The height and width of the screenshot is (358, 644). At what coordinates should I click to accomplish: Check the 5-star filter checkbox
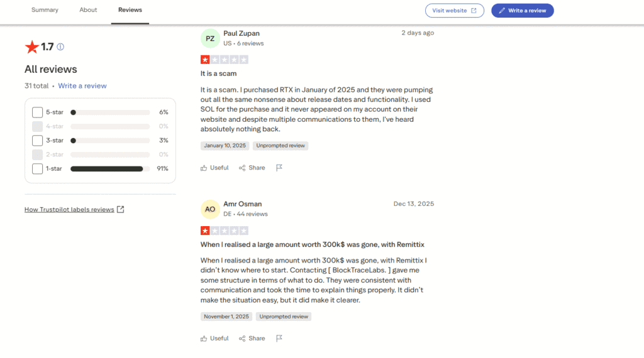[x=37, y=112]
